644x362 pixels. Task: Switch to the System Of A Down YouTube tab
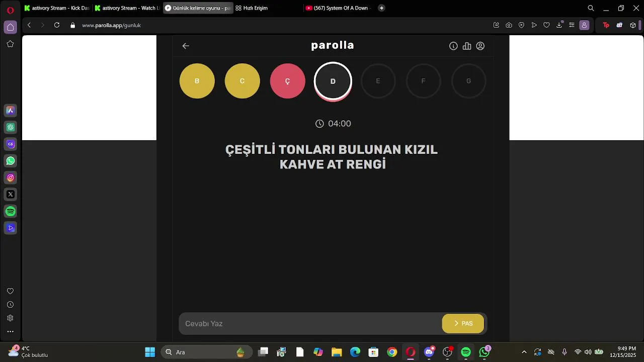pos(338,8)
